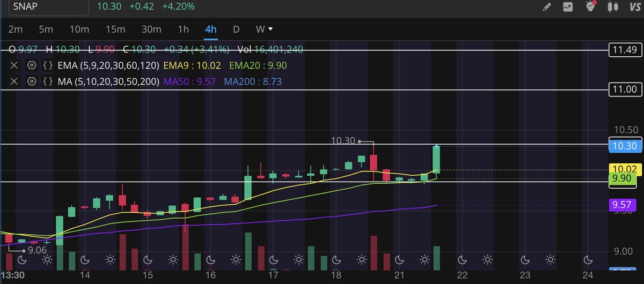Viewport: 644px width, 284px height.
Task: Click the purple 9.57 MA50 axis label
Action: pyautogui.click(x=623, y=205)
